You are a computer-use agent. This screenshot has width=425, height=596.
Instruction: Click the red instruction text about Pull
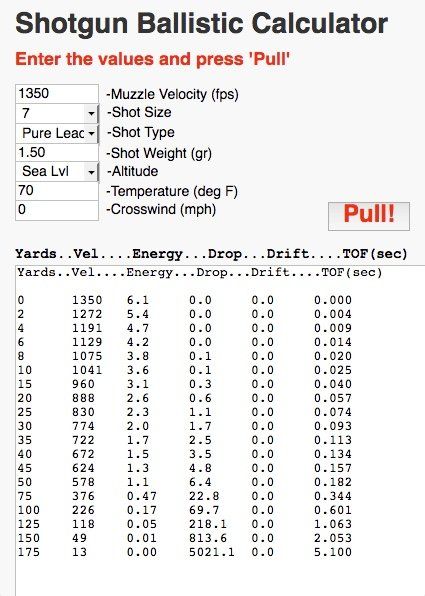pos(152,59)
